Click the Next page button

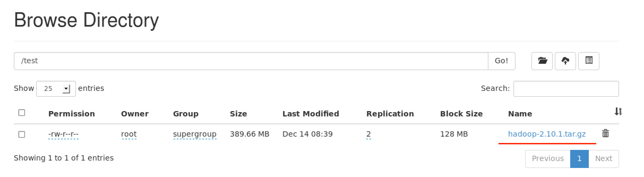603,159
